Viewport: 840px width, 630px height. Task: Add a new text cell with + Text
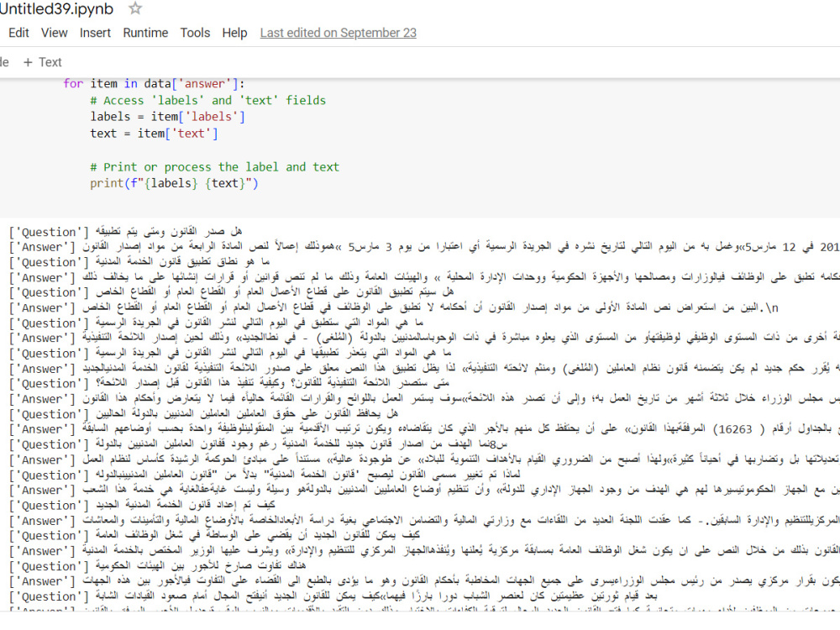coord(43,62)
